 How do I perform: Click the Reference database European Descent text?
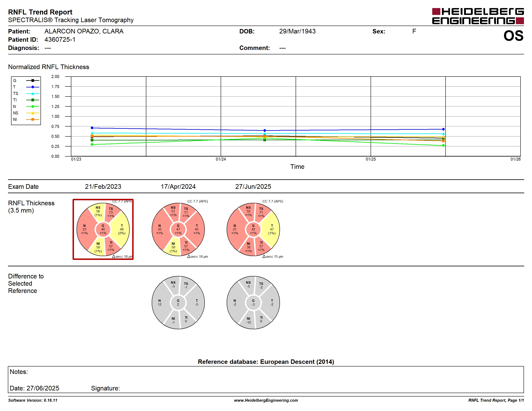tap(266, 362)
